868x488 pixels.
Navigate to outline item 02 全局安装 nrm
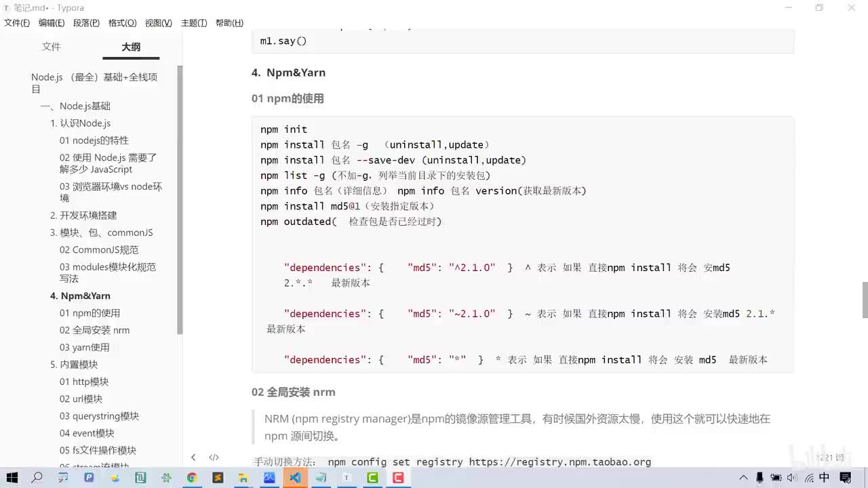pyautogui.click(x=94, y=330)
